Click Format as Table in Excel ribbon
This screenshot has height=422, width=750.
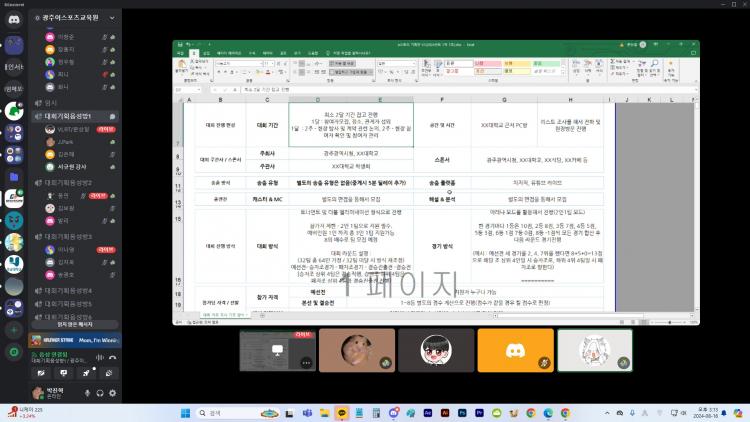[438, 67]
